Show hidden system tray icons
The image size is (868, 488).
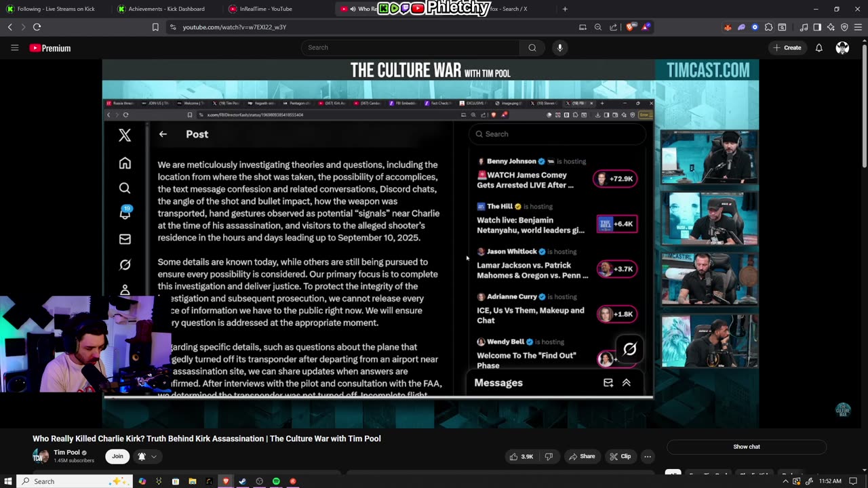pyautogui.click(x=785, y=481)
